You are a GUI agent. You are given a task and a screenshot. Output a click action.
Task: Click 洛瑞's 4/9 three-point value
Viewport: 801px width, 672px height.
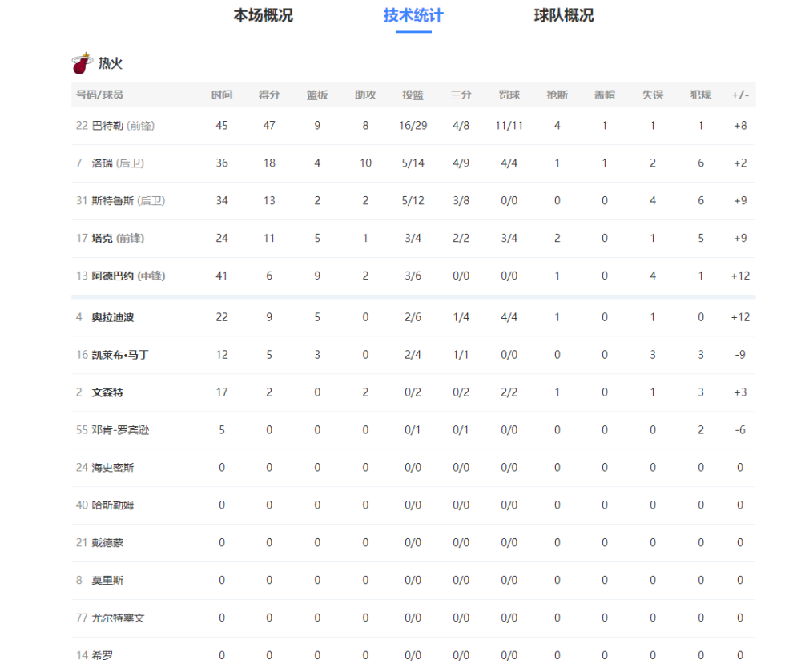click(461, 163)
